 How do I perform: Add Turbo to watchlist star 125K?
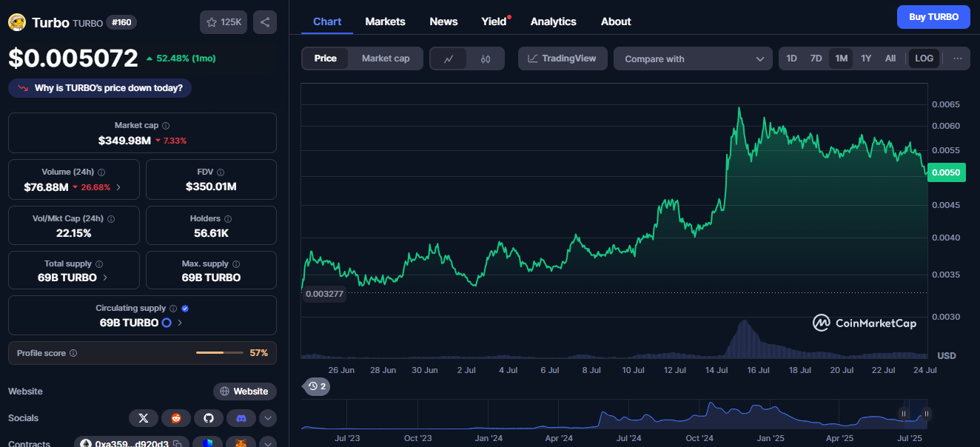click(224, 22)
